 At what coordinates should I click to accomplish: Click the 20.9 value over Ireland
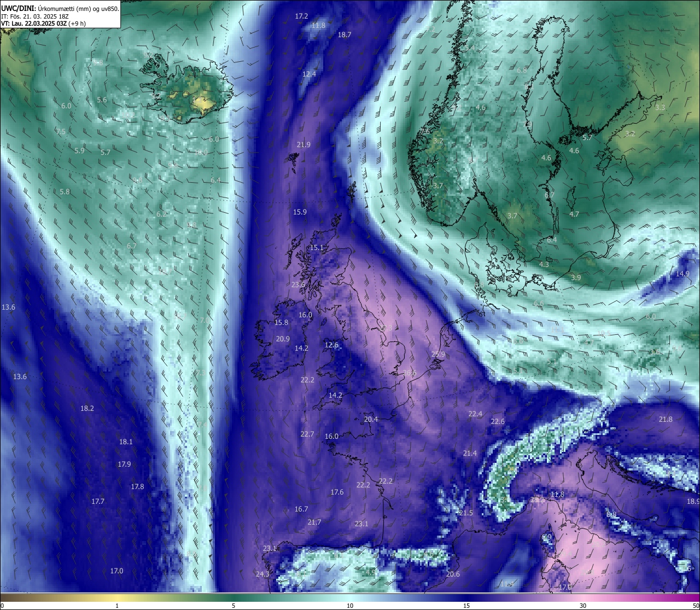(283, 339)
